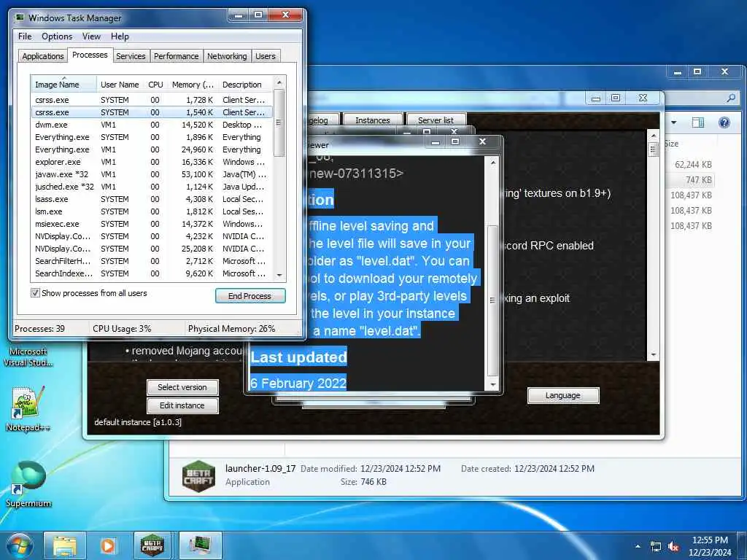Select dwm.exe process row

point(152,125)
